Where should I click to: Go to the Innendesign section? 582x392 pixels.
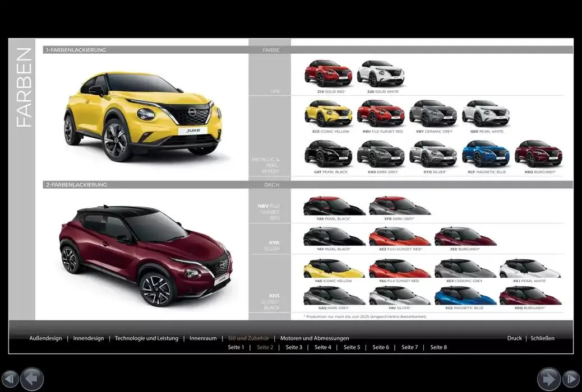89,338
